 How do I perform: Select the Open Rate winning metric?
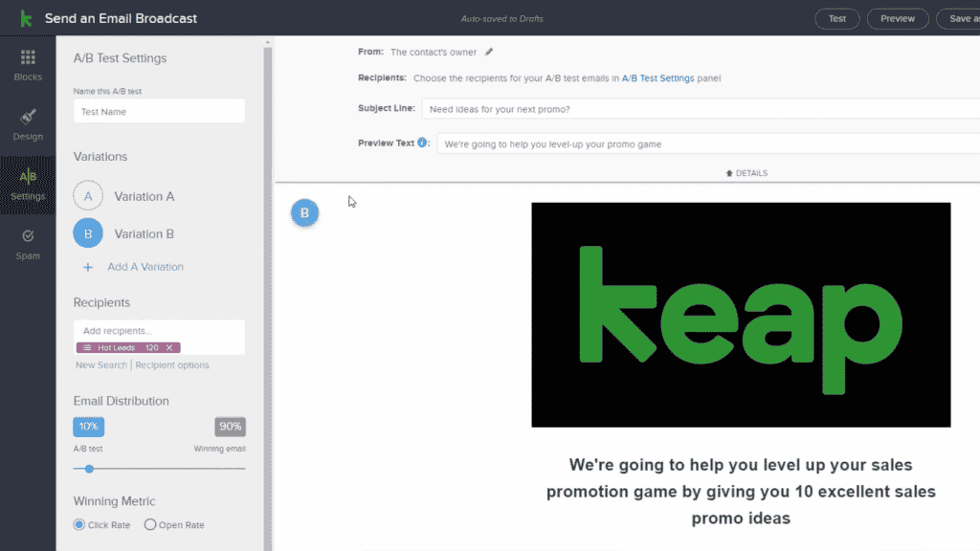150,524
